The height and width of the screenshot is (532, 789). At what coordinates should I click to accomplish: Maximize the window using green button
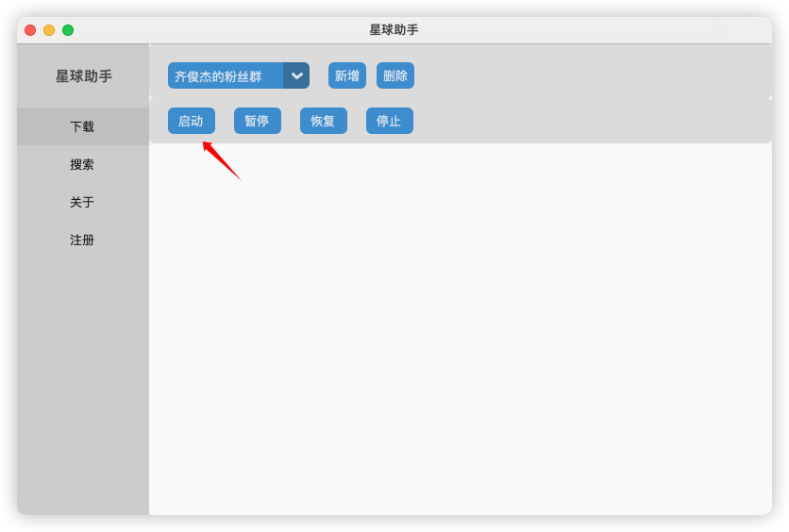68,30
